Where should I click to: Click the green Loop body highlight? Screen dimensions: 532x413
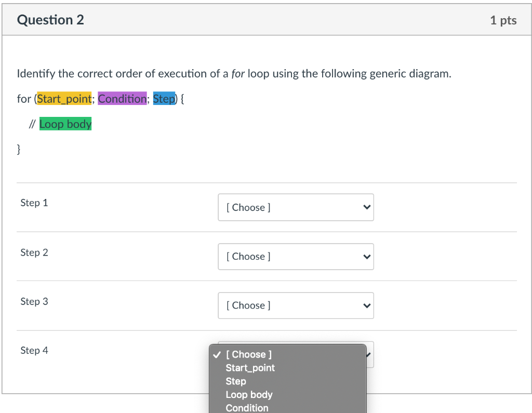coord(65,124)
